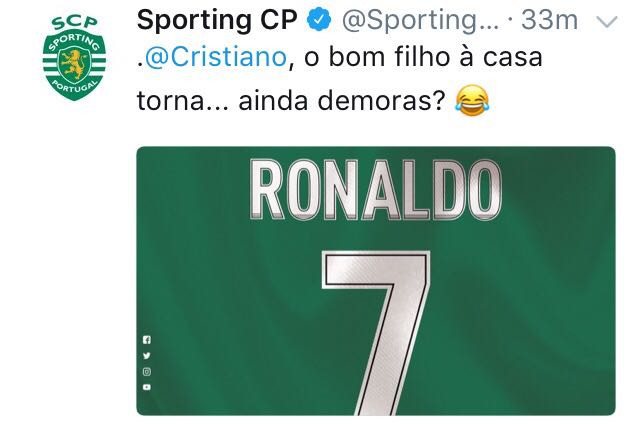Open the Sporting CP crest avatar
The width and height of the screenshot is (640, 426).
click(x=74, y=58)
